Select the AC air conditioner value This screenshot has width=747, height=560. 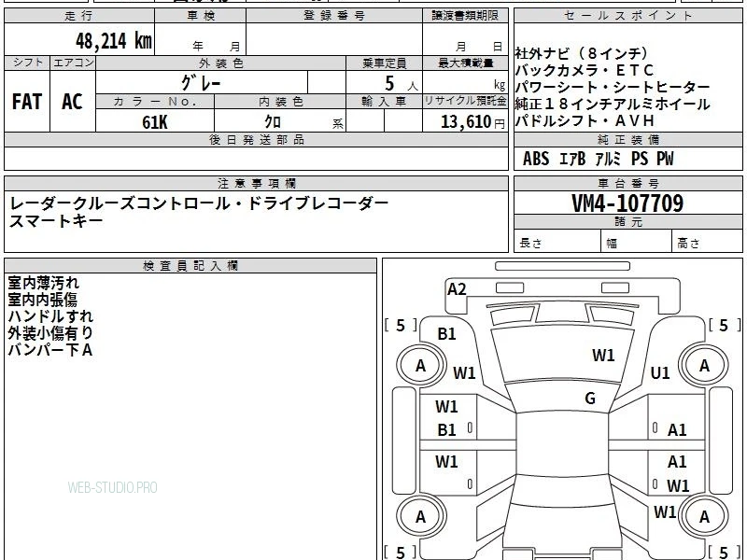click(x=72, y=102)
